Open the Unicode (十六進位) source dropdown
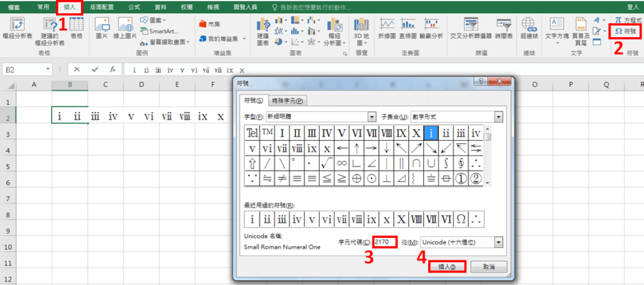Image resolution: width=644 pixels, height=285 pixels. point(499,242)
